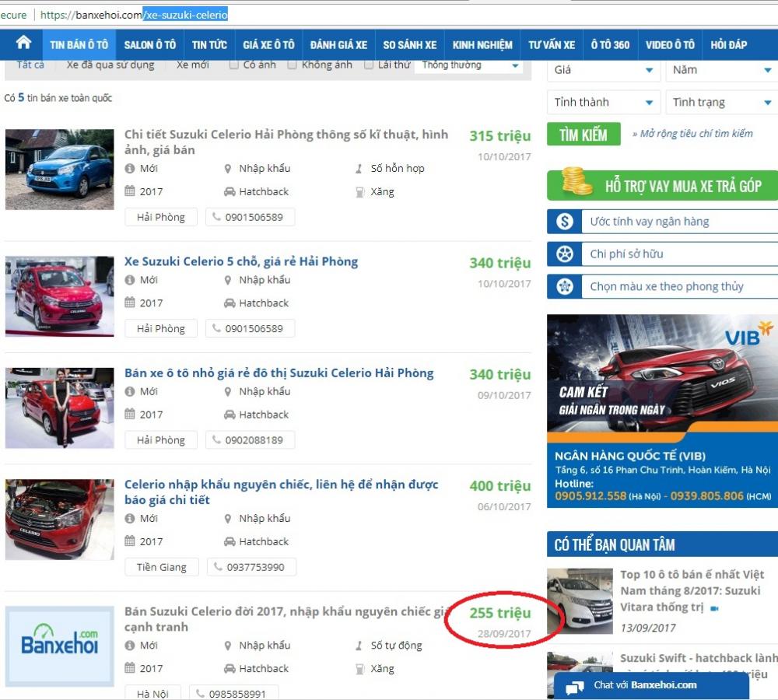Open the ĐÁNH GIÁ XE menu
The width and height of the screenshot is (778, 700).
pos(339,44)
